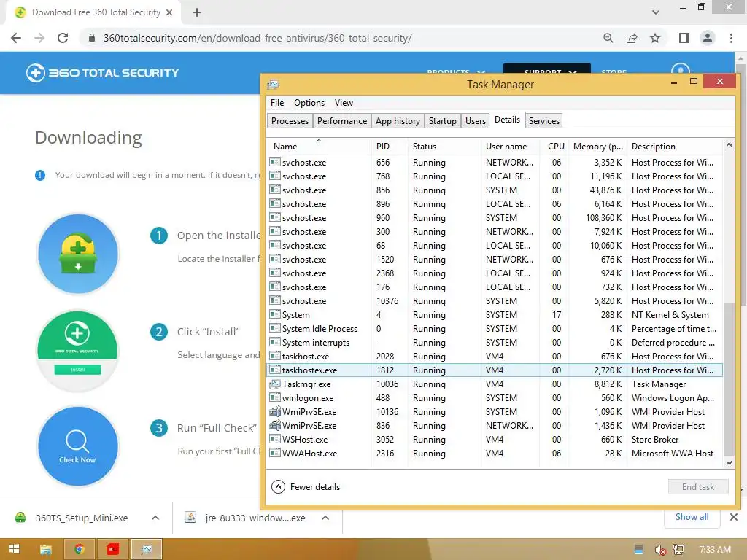Image resolution: width=747 pixels, height=560 pixels.
Task: Open the Windows Start button
Action: (x=15, y=549)
